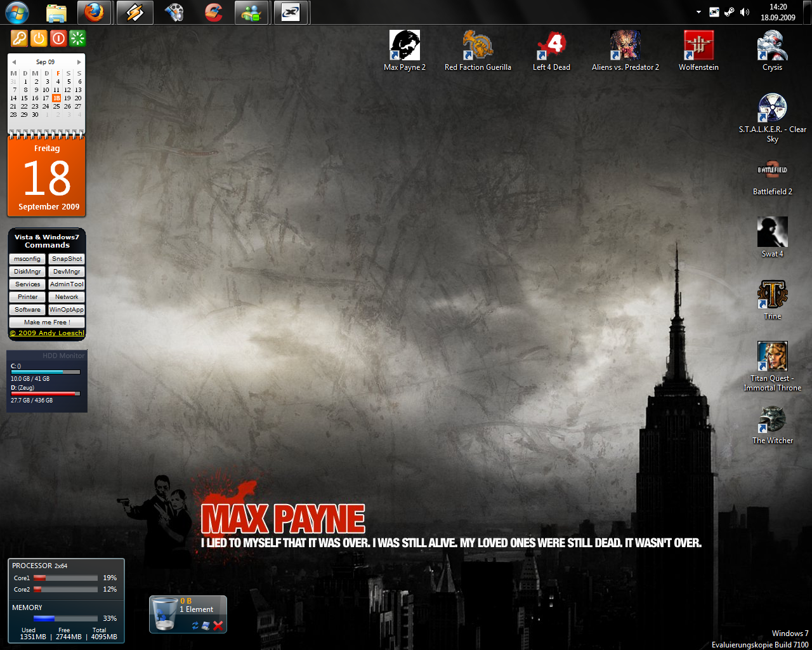Click the msconfig command button
This screenshot has height=650, width=812.
pyautogui.click(x=27, y=259)
